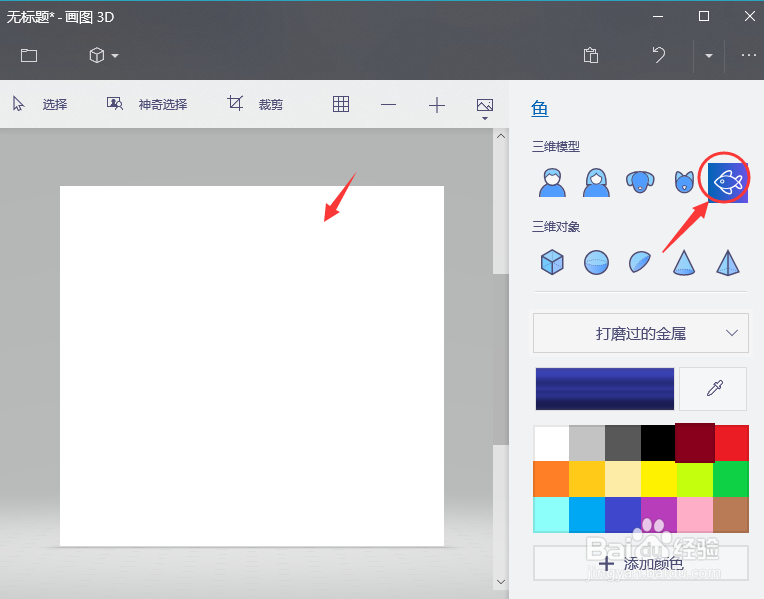Viewport: 764px width, 599px height.
Task: Click the white drawing canvas
Action: coord(252,366)
